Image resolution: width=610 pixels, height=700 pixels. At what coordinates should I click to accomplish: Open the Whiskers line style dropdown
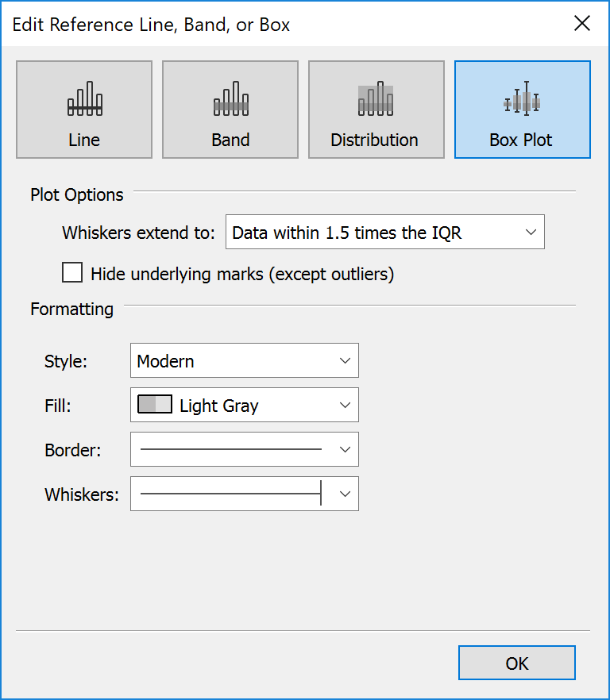point(245,494)
